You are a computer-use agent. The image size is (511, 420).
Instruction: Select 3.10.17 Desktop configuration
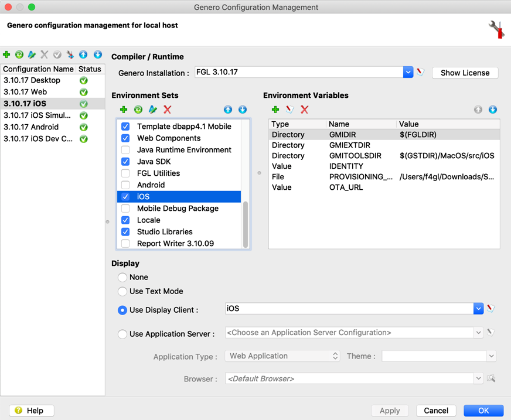[x=53, y=80]
